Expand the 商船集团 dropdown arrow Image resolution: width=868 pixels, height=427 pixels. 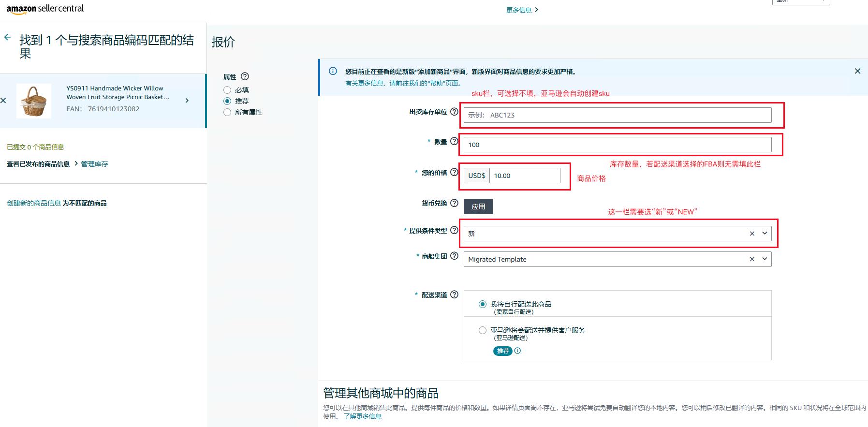coord(765,259)
